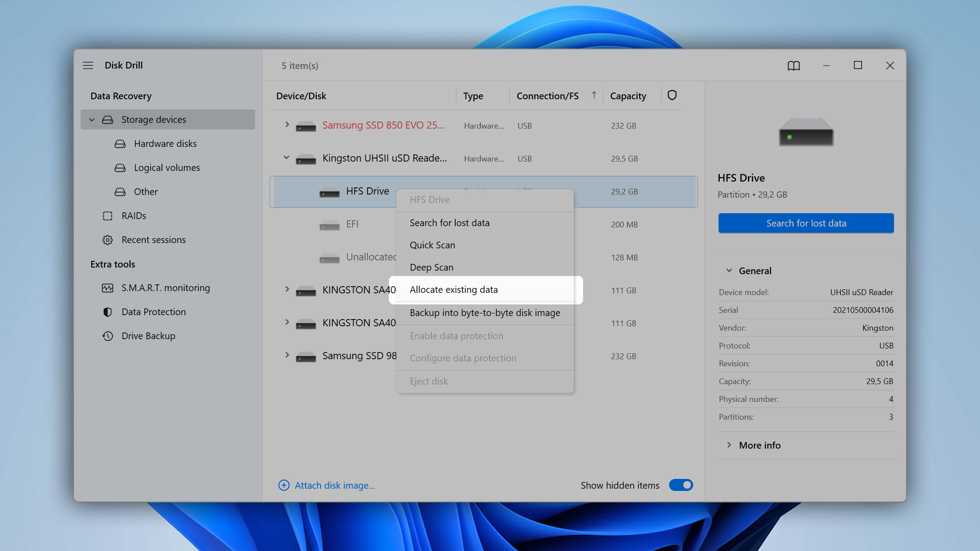980x551 pixels.
Task: Click the protection shield column header icon
Action: (x=672, y=95)
